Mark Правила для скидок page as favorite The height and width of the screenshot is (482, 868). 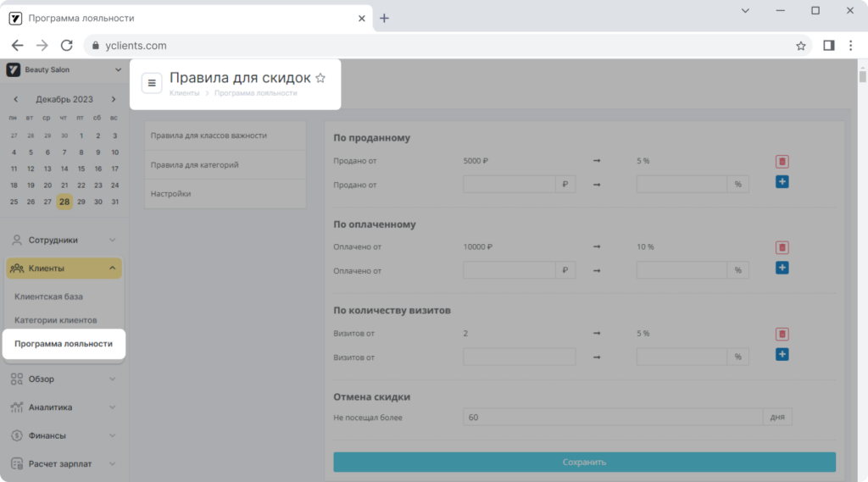click(x=320, y=78)
